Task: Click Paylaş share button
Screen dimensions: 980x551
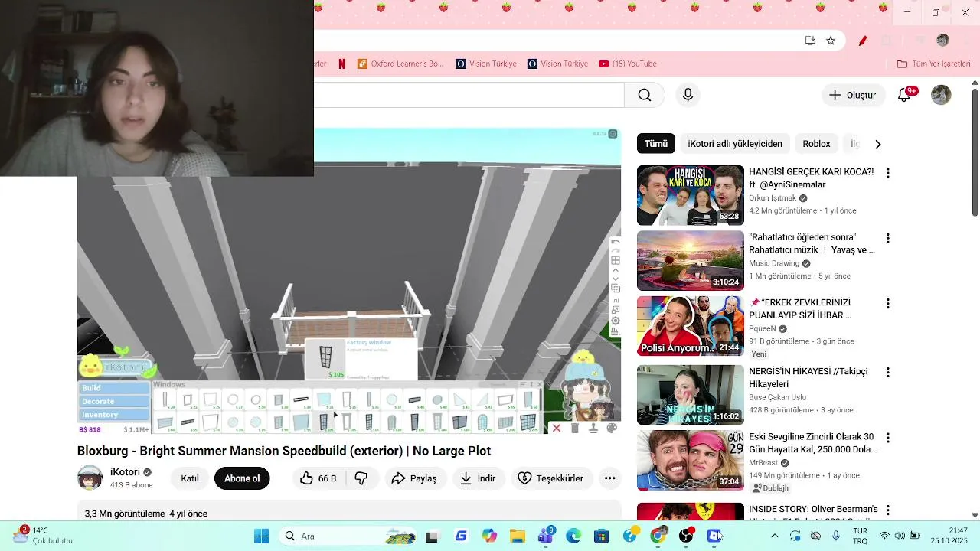Action: 414,478
